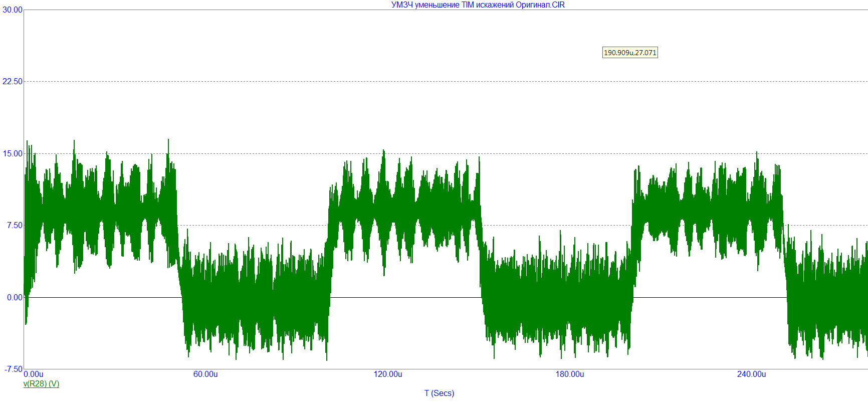Select the v(R28) (V) trace label
868x404 pixels.
[41, 384]
